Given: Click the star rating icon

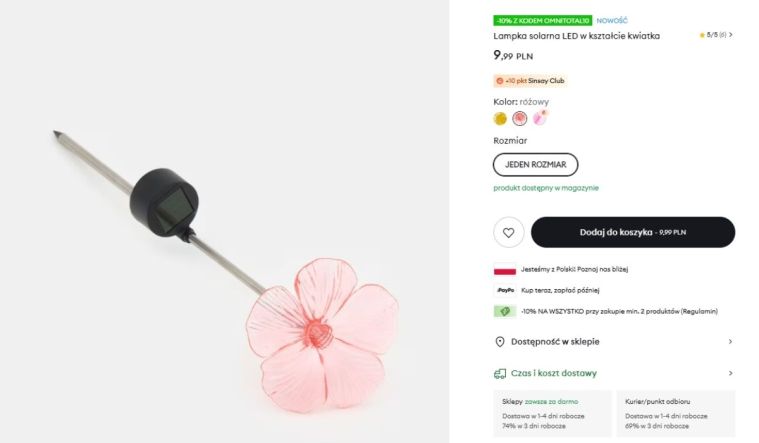Looking at the screenshot, I should [702, 35].
